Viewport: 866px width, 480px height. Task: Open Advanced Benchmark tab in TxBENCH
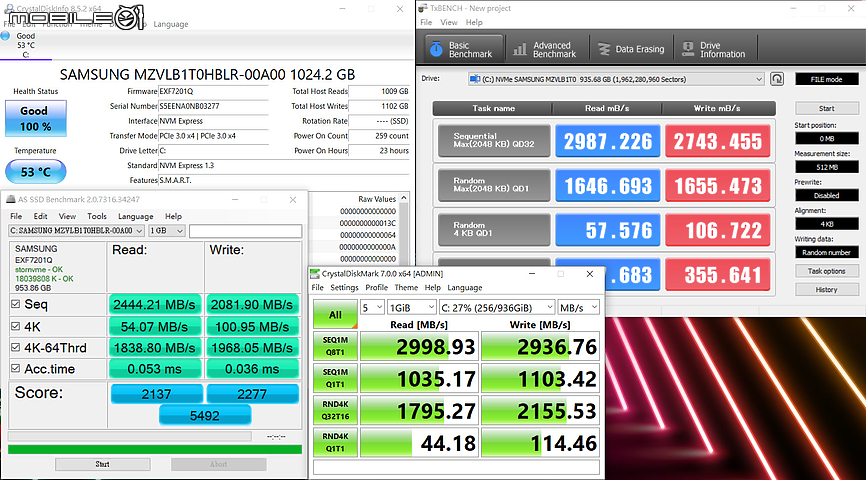click(x=546, y=49)
